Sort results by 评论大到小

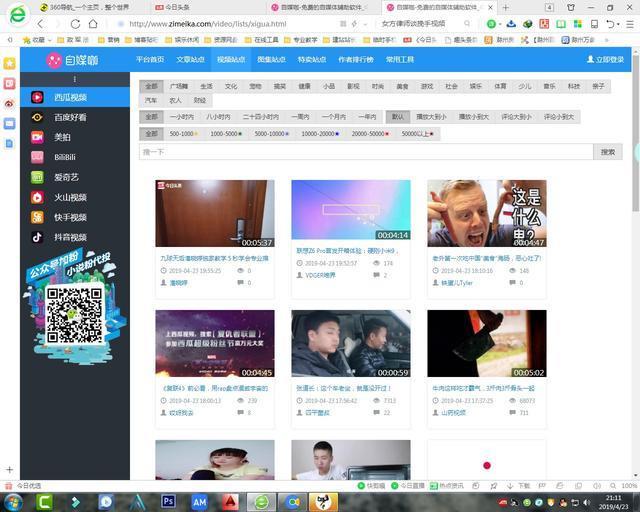click(x=517, y=117)
